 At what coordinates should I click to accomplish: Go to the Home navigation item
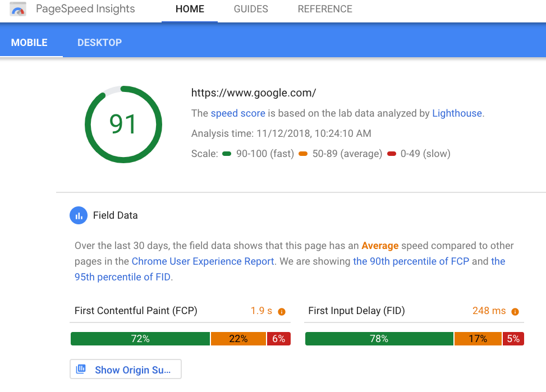pos(190,9)
